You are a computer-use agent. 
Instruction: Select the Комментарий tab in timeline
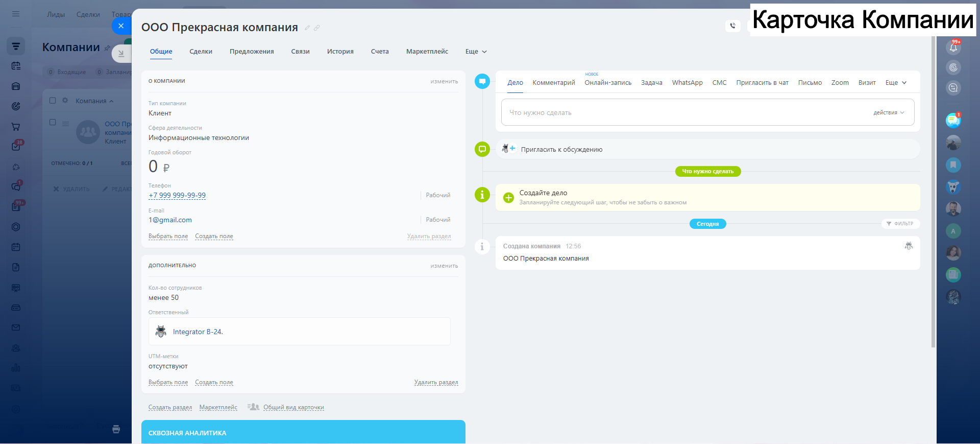(x=553, y=83)
